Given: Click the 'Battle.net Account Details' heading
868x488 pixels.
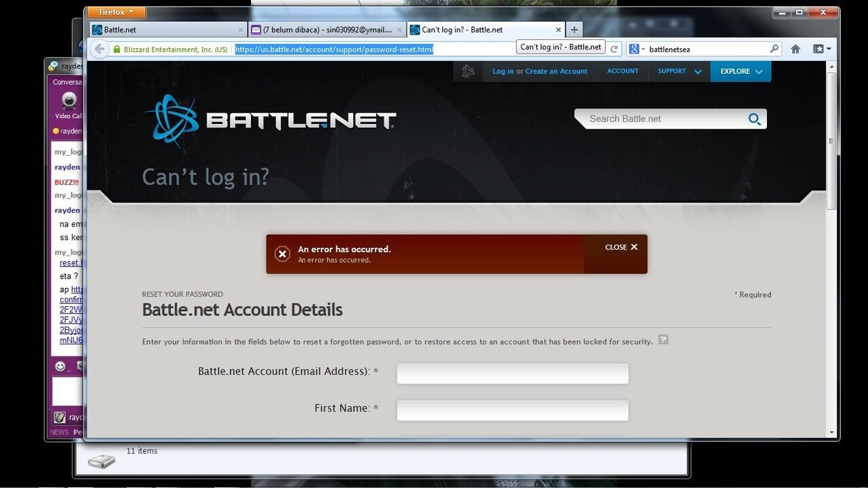Looking at the screenshot, I should point(242,310).
